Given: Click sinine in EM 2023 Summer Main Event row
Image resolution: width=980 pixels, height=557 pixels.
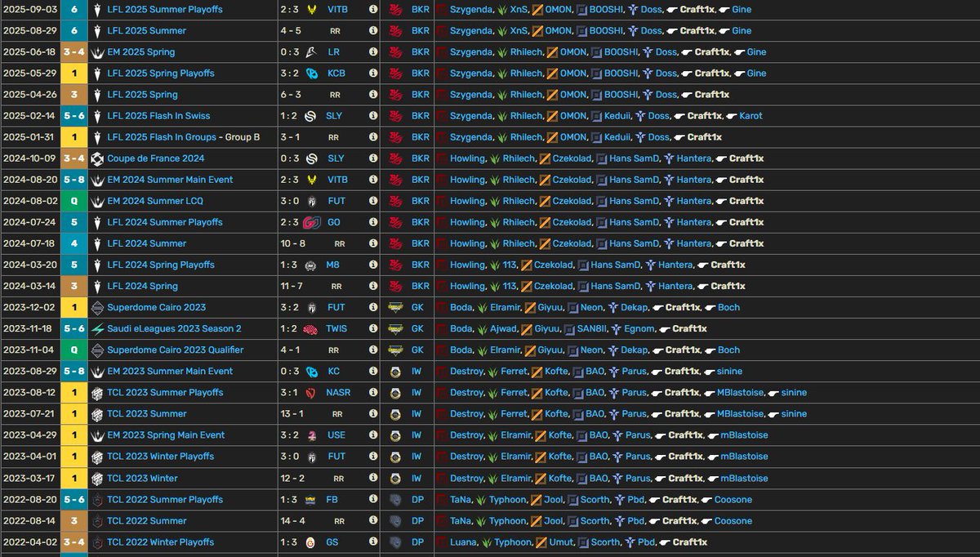Looking at the screenshot, I should [x=729, y=371].
